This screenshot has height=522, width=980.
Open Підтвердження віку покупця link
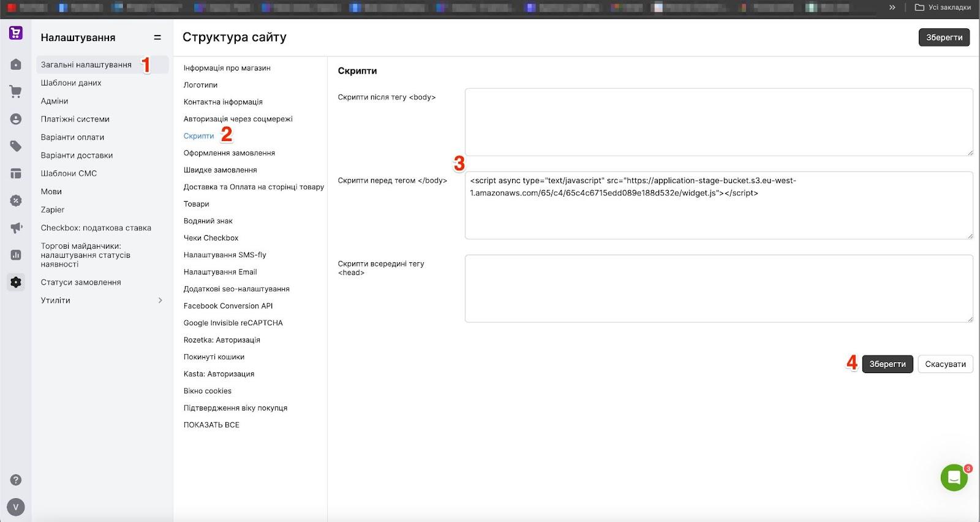[235, 408]
